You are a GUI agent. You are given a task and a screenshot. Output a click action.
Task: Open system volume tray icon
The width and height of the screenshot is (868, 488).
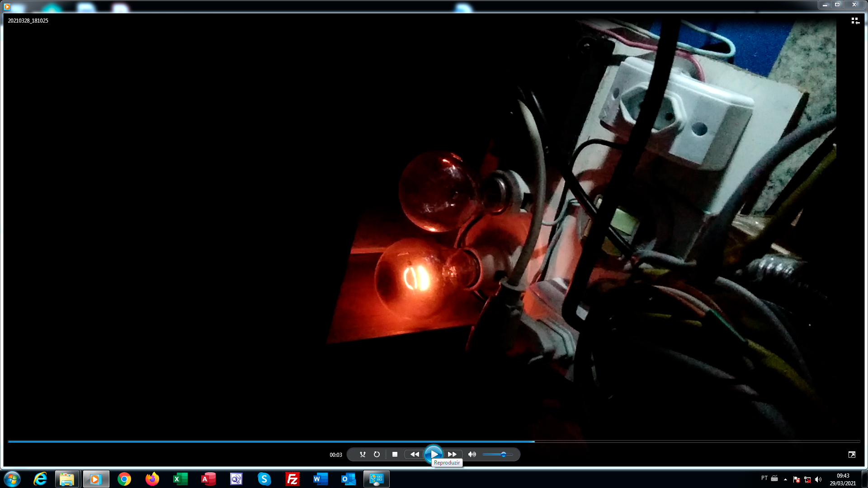click(818, 479)
